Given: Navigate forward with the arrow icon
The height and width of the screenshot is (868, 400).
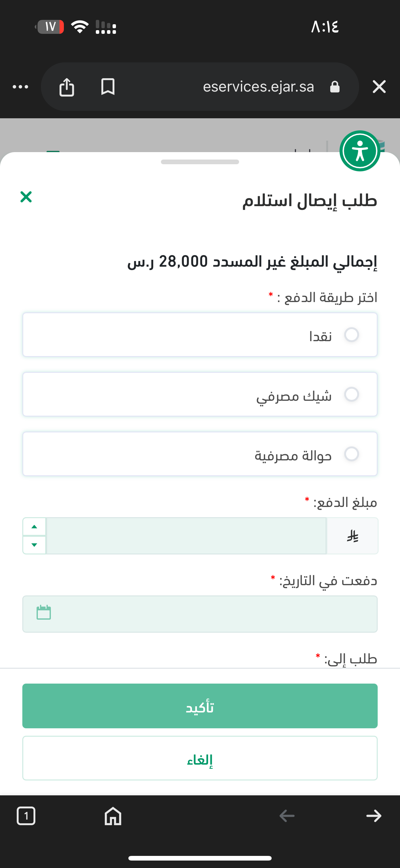Looking at the screenshot, I should (374, 816).
